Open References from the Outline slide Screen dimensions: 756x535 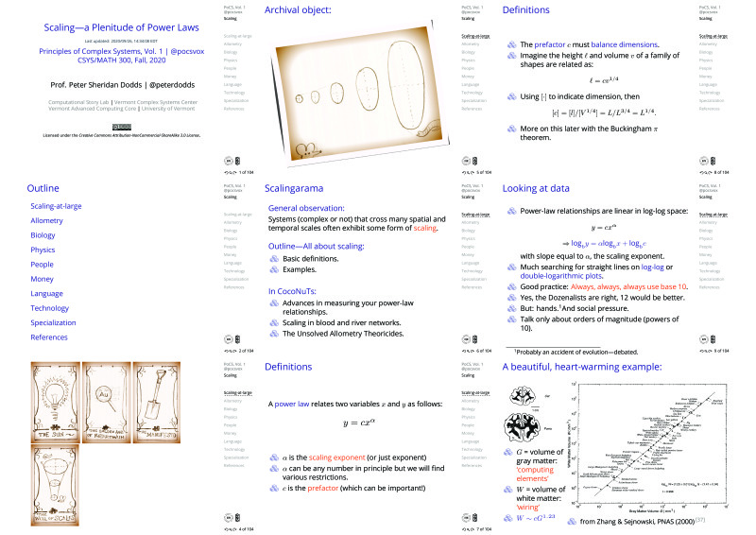pos(49,337)
